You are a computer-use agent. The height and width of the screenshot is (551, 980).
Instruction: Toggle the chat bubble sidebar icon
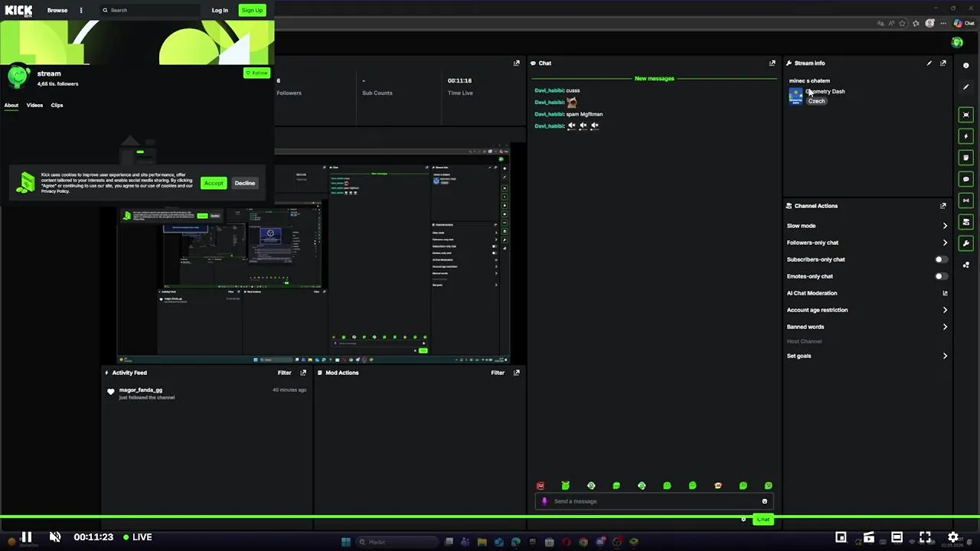pyautogui.click(x=966, y=179)
